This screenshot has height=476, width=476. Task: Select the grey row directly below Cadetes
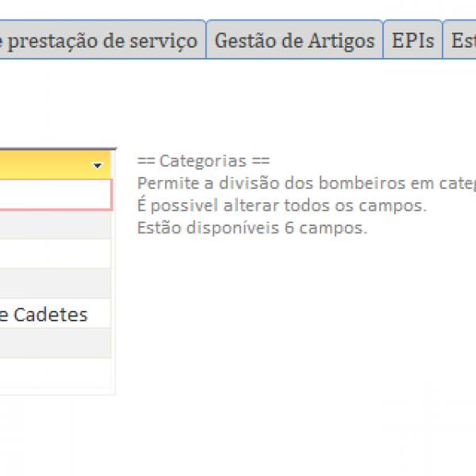tap(54, 344)
